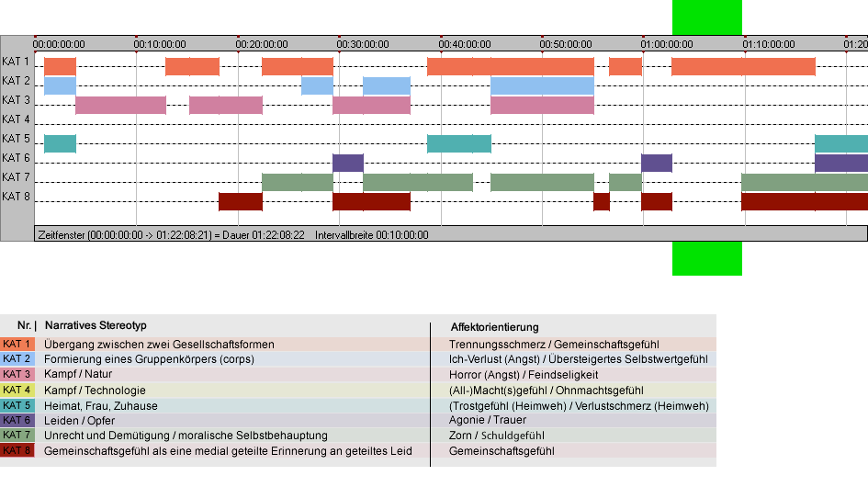This screenshot has width=868, height=487.
Task: Select the small KAT 8 block near 00:55
Action: pyautogui.click(x=602, y=201)
